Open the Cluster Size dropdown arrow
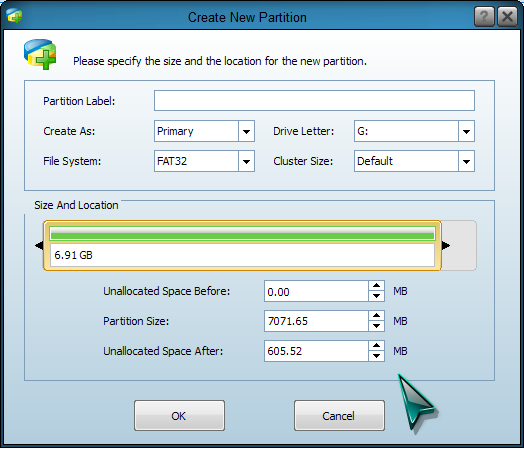524x449 pixels. (467, 161)
